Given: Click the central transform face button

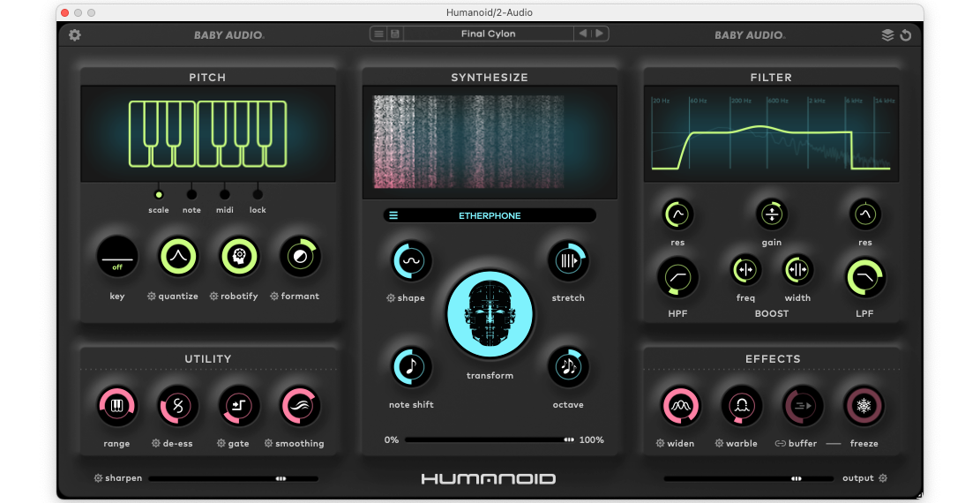Looking at the screenshot, I should (x=490, y=314).
